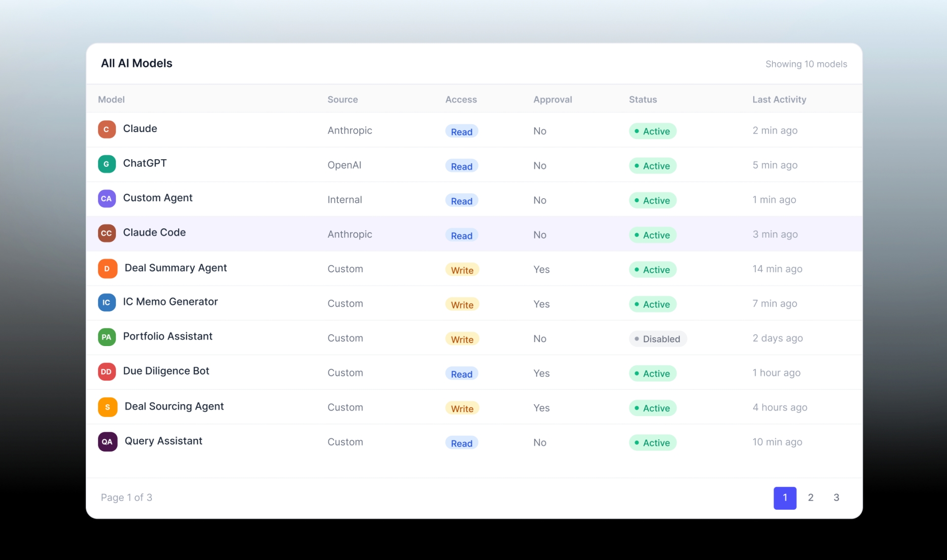Viewport: 947px width, 560px height.
Task: Open the Claude Code model name
Action: pos(154,232)
